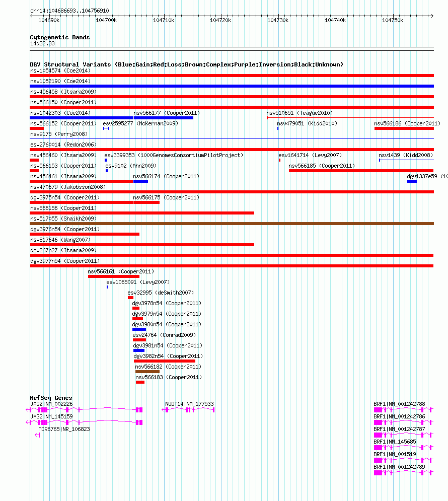Open the BRF1|NM_001242787 gene label
Image resolution: width=448 pixels, height=501 pixels.
coord(399,429)
